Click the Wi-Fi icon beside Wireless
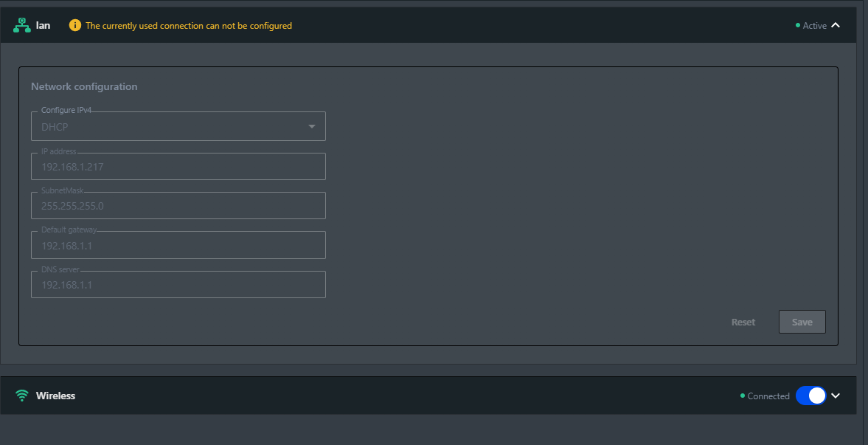Viewport: 868px width, 445px height. [22, 396]
